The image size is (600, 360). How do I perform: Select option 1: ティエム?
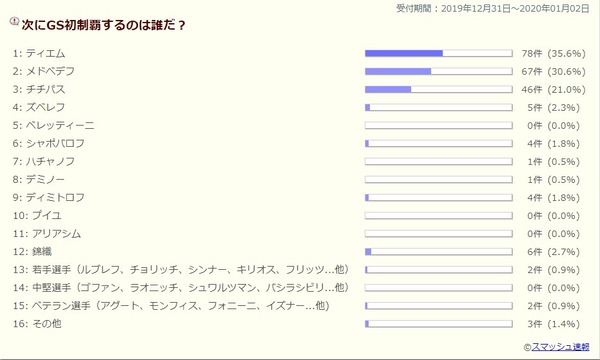click(39, 54)
